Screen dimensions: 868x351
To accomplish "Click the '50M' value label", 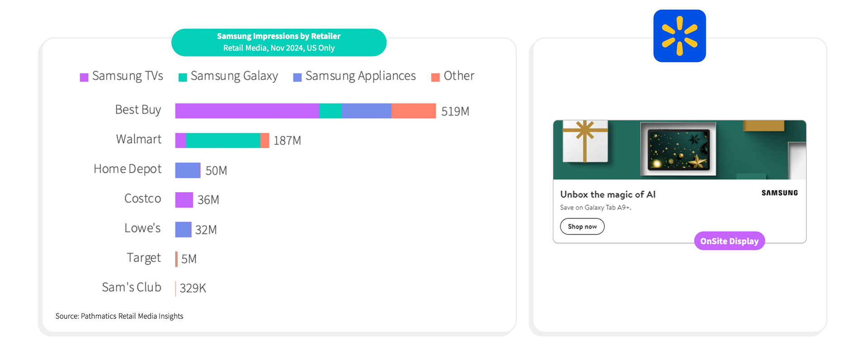I will pos(216,171).
